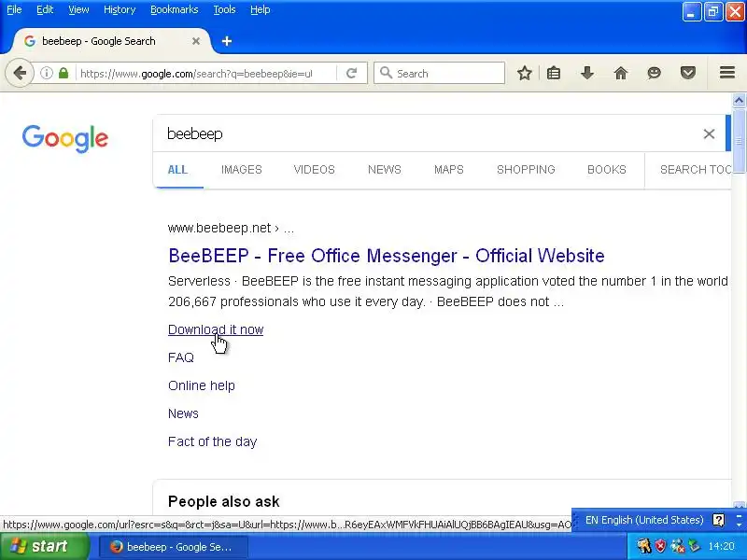Screen dimensions: 747x560
Task: Follow the Download it now link
Action: pyautogui.click(x=216, y=329)
